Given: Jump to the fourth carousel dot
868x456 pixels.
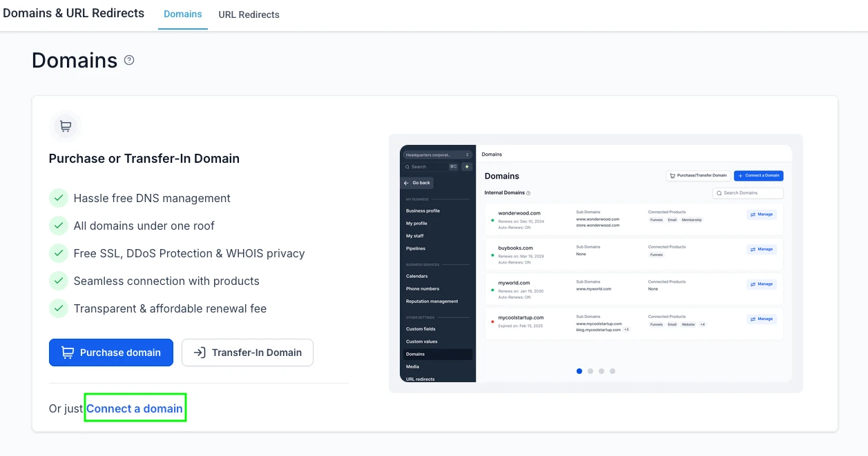Looking at the screenshot, I should 613,371.
